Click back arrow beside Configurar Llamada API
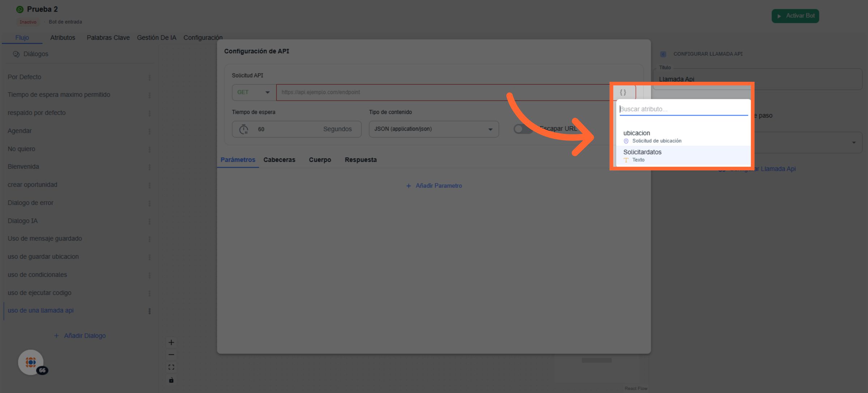868x393 pixels. click(x=663, y=54)
